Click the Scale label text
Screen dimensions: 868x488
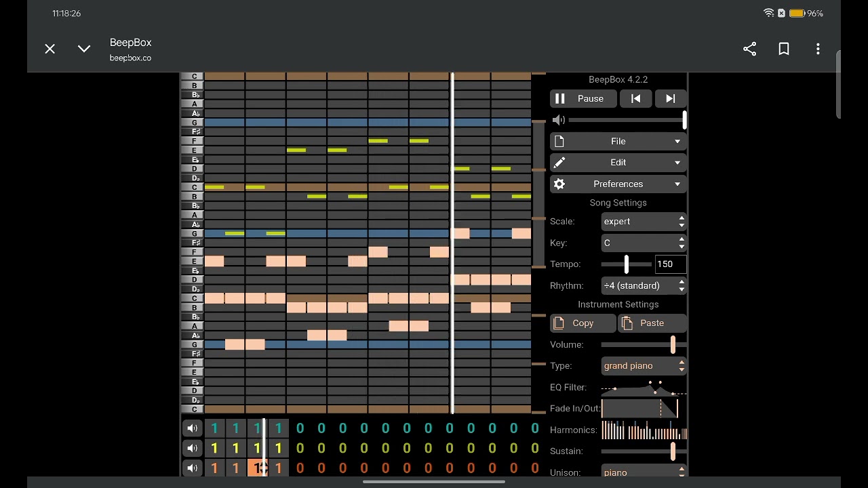coord(562,222)
